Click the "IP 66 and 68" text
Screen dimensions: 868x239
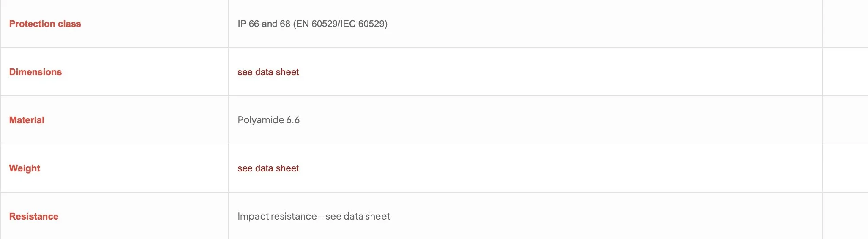264,24
